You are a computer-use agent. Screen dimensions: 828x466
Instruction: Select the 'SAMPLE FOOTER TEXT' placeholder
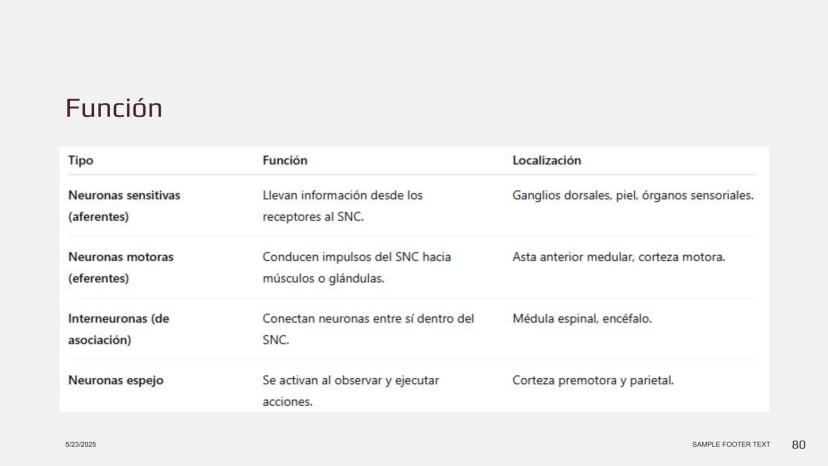pos(731,444)
